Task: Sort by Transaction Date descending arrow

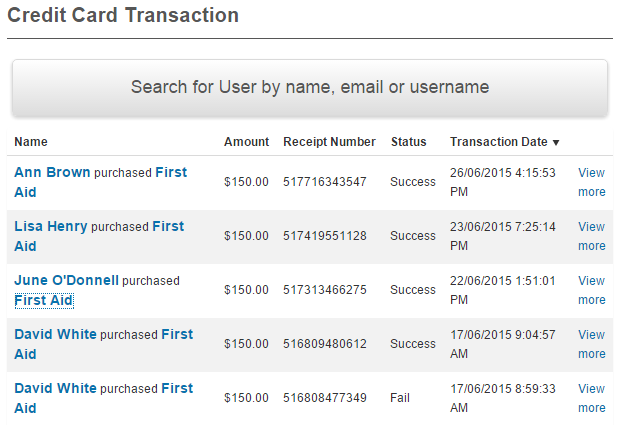Action: tap(556, 143)
